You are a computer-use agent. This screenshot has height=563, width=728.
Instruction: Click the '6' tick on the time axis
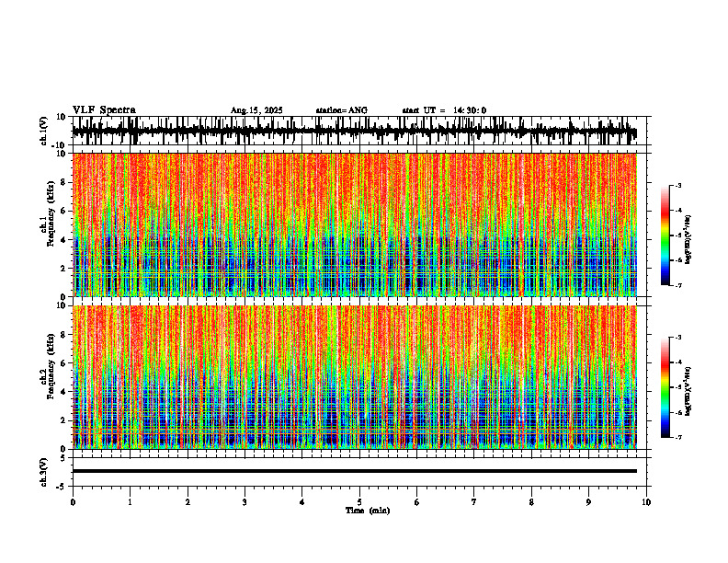417,502
